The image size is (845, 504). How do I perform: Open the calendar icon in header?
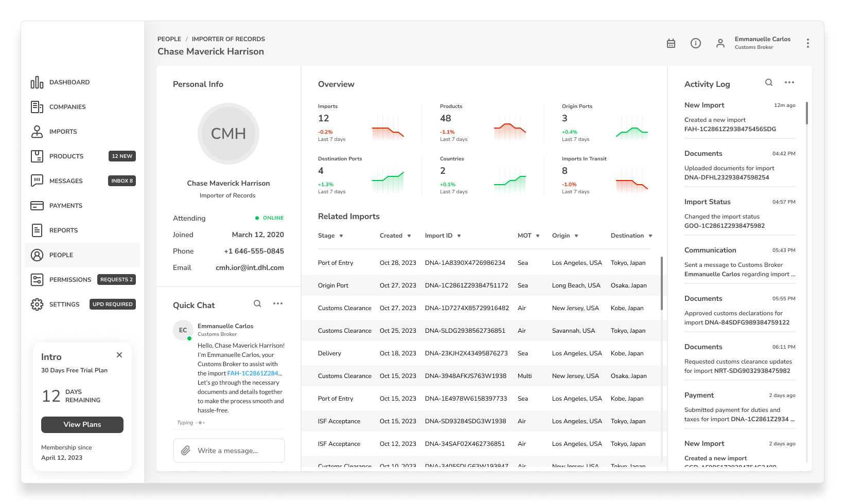coord(671,43)
